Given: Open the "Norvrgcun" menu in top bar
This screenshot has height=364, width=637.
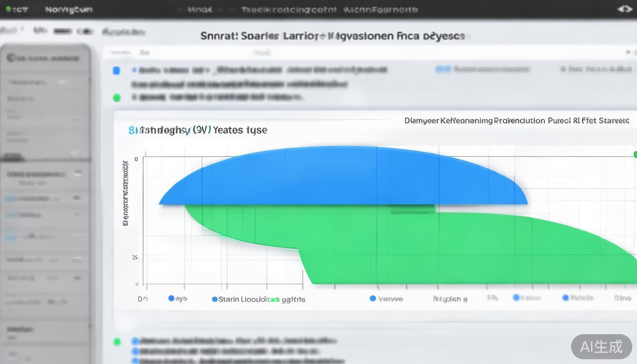Looking at the screenshot, I should [69, 9].
